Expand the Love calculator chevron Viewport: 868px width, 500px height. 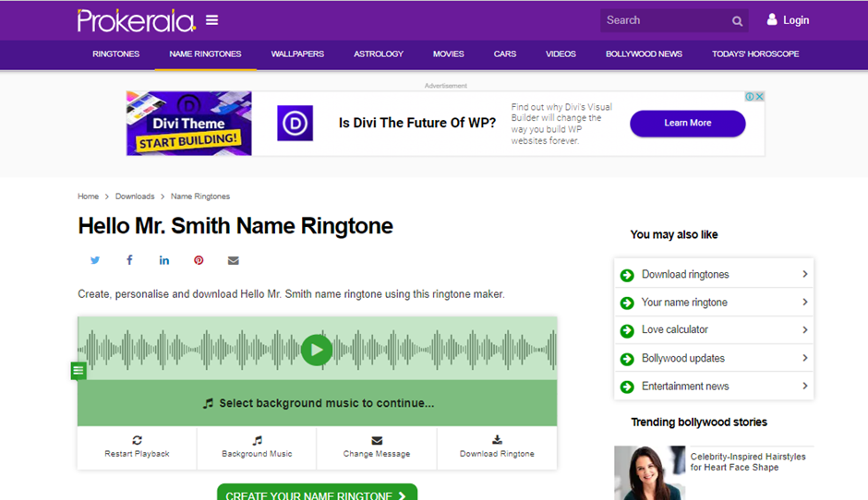(x=805, y=329)
